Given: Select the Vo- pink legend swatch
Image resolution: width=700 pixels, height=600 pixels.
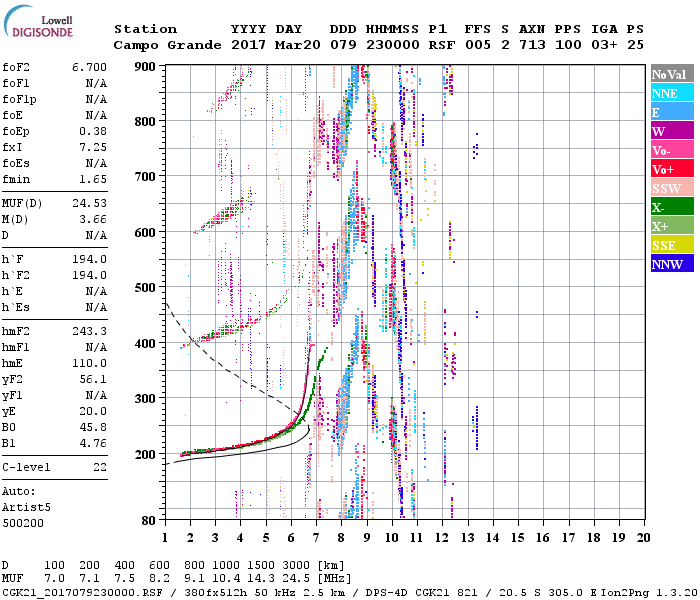Looking at the screenshot, I should 672,150.
